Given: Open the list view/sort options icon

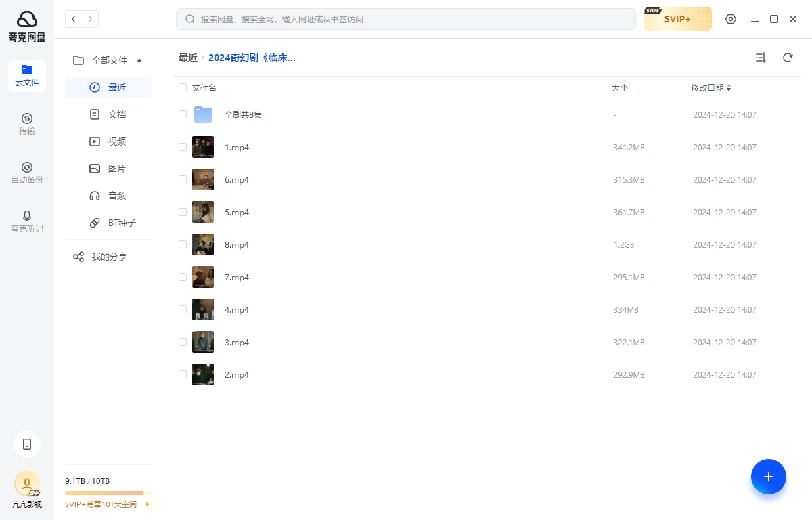Looking at the screenshot, I should 761,58.
